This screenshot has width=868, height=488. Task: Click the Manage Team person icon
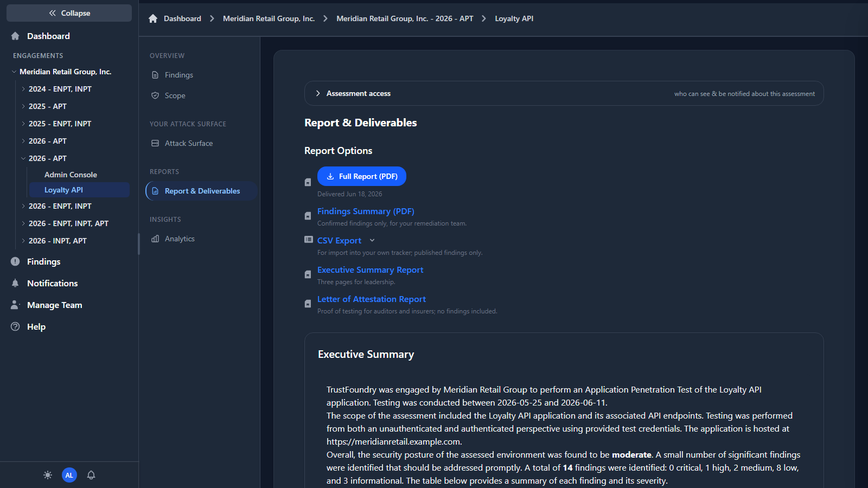tap(15, 305)
